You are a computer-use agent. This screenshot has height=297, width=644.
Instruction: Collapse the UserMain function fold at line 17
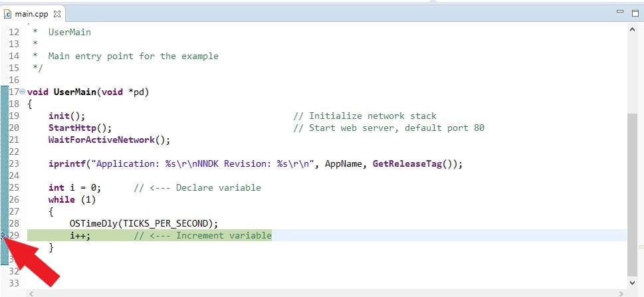[23, 92]
